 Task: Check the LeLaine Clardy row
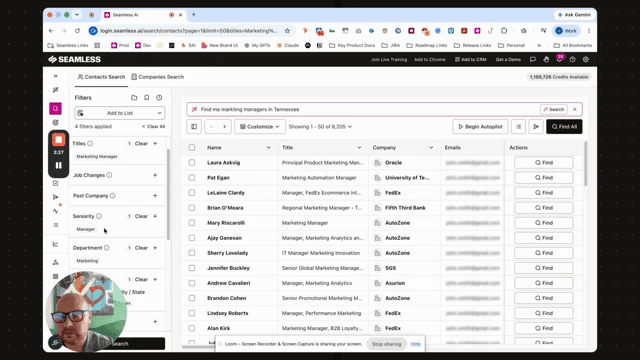point(192,193)
